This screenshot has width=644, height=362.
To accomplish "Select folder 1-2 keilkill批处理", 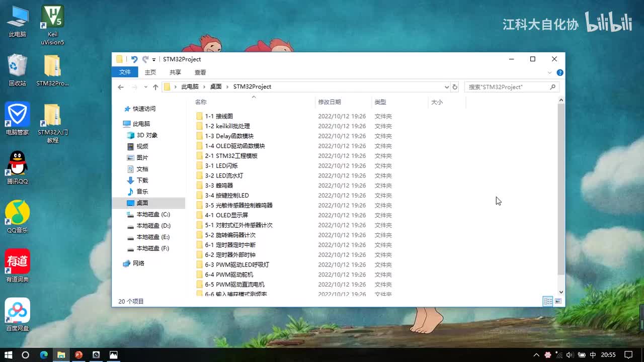I will [227, 126].
